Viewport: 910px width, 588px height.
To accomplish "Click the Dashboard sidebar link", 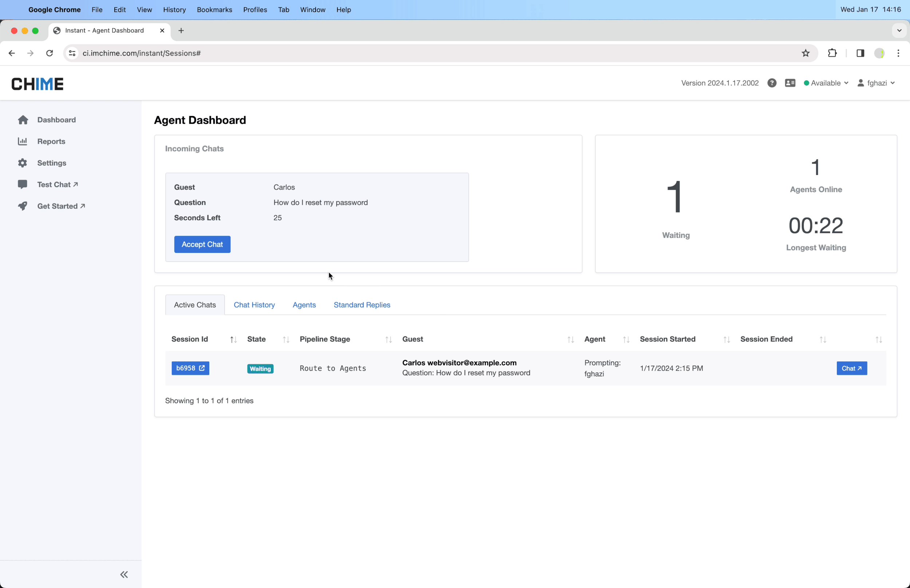I will [x=56, y=120].
